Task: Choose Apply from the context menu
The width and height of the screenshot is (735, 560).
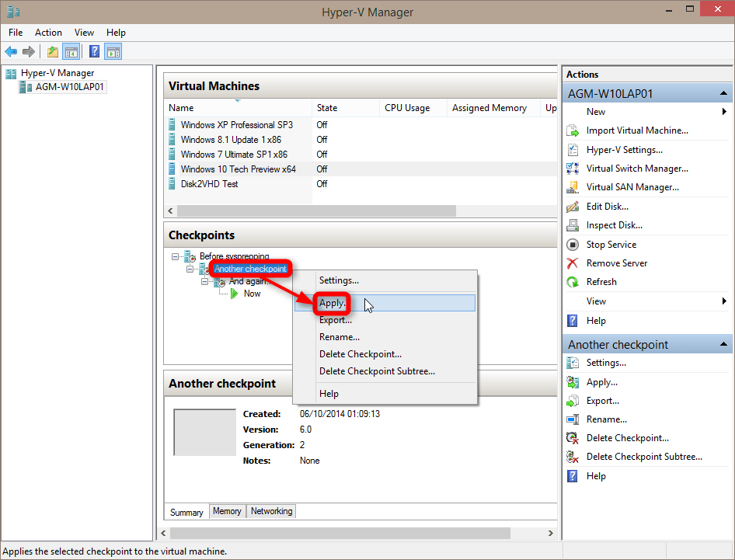Action: tap(332, 303)
